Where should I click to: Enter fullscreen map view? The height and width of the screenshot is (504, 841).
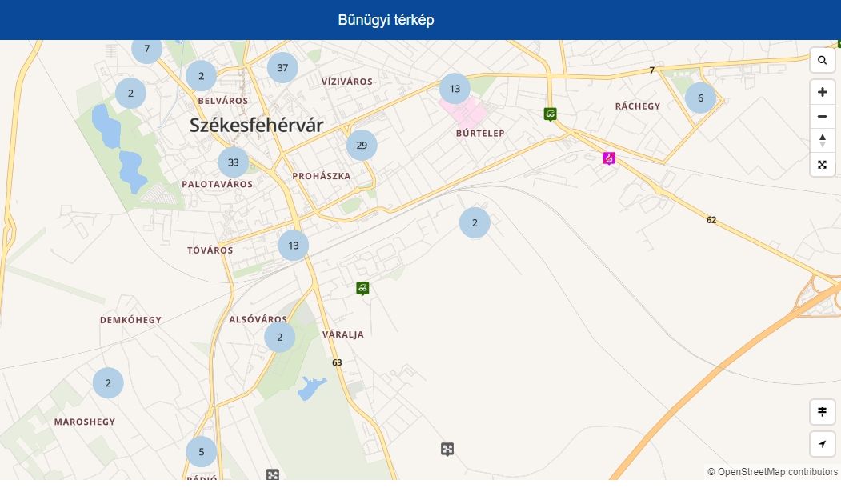coord(822,165)
